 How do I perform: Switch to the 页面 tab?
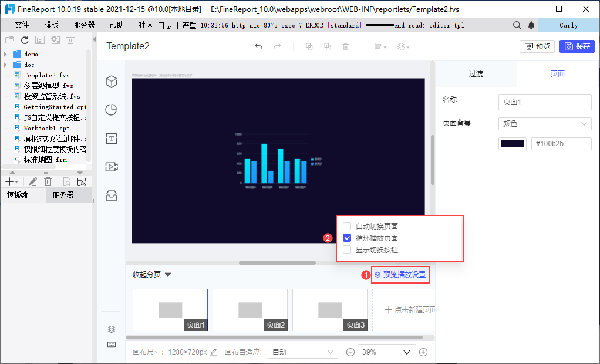pos(558,74)
